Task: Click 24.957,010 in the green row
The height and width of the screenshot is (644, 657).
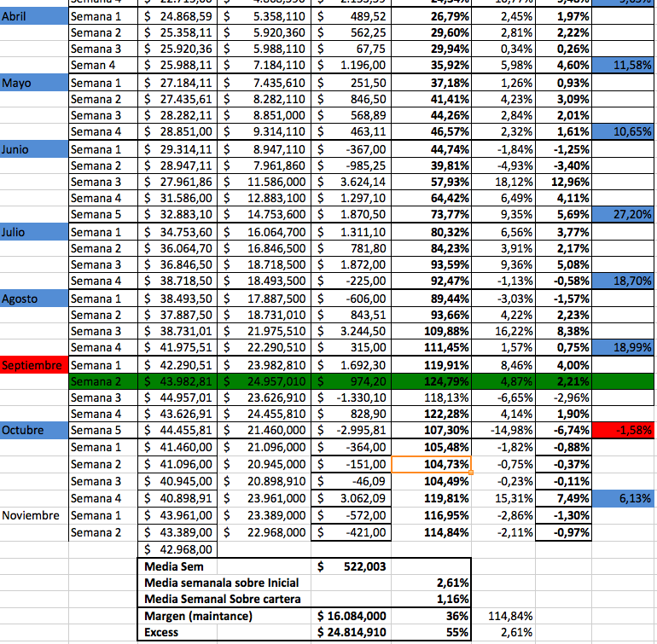Action: [x=264, y=381]
